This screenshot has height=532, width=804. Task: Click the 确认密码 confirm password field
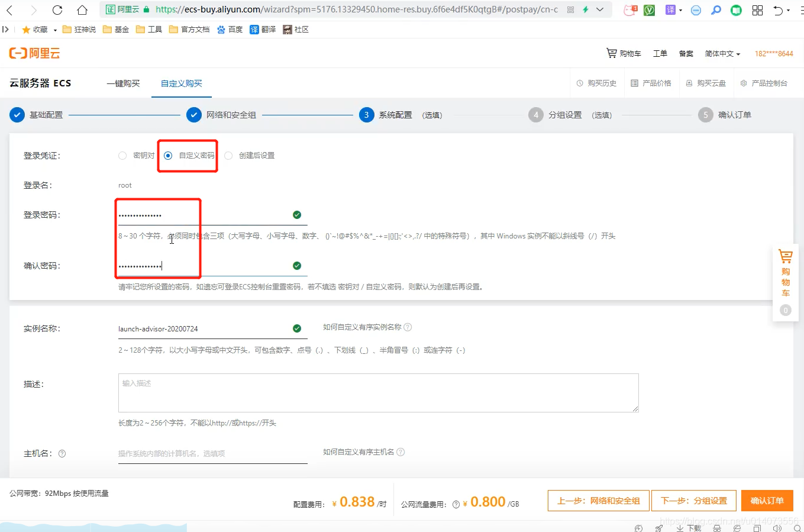(x=213, y=266)
